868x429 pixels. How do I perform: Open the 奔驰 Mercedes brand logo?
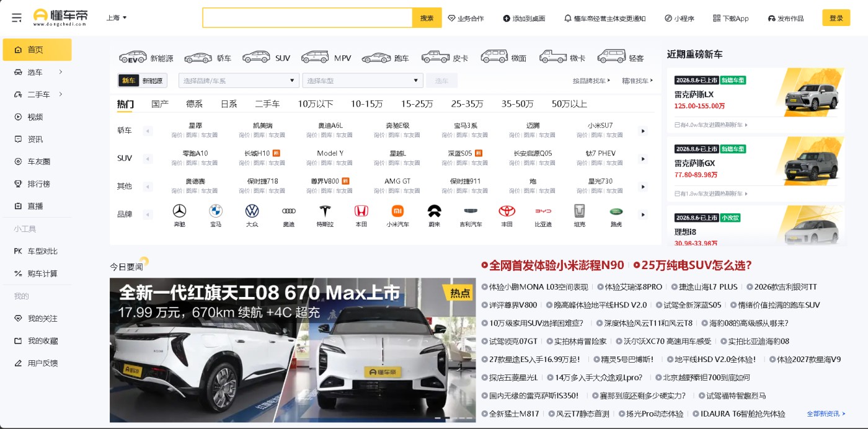tap(179, 211)
